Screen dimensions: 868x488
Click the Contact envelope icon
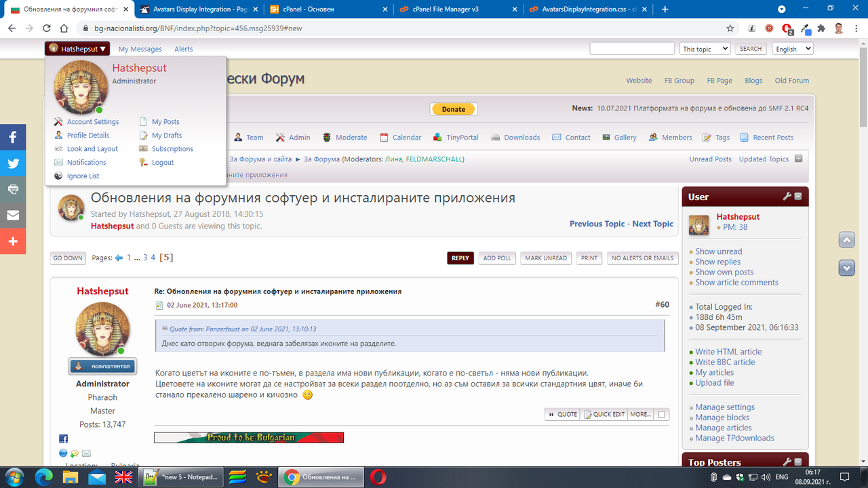pos(556,138)
